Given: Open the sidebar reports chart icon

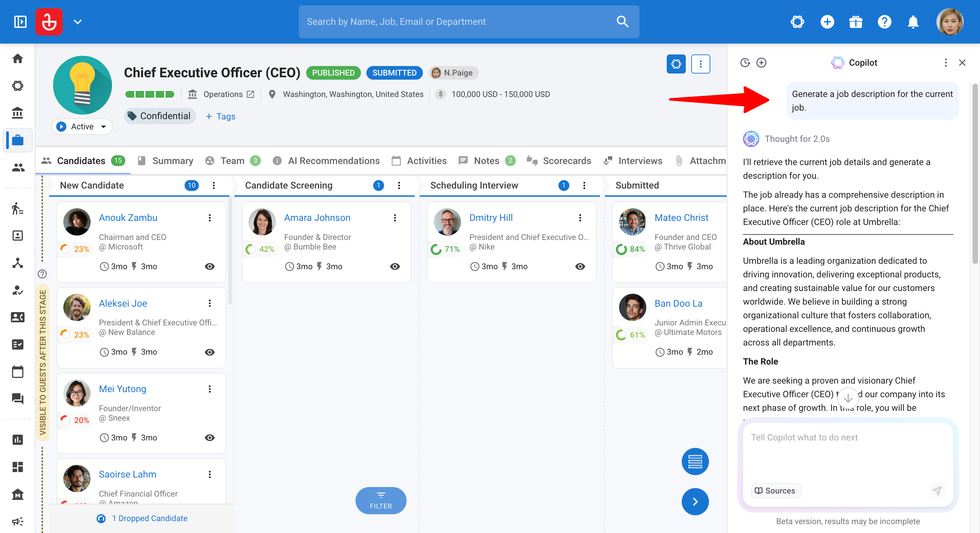Looking at the screenshot, I should coord(17,440).
